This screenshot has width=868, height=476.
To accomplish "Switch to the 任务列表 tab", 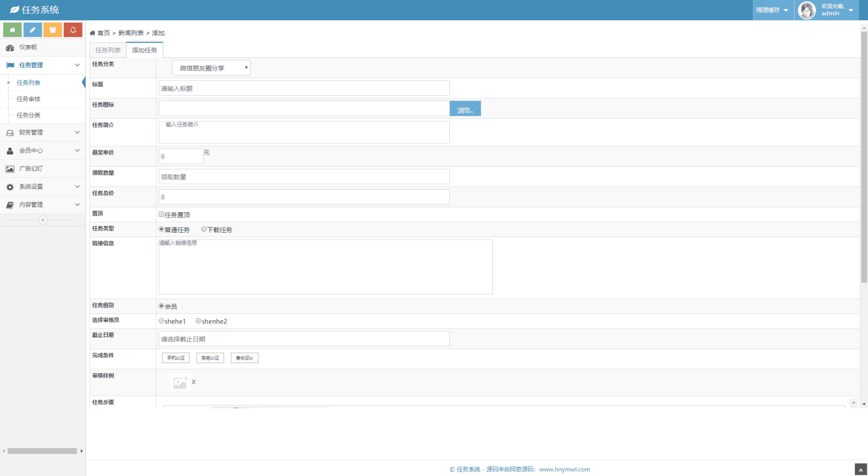I will pyautogui.click(x=108, y=50).
